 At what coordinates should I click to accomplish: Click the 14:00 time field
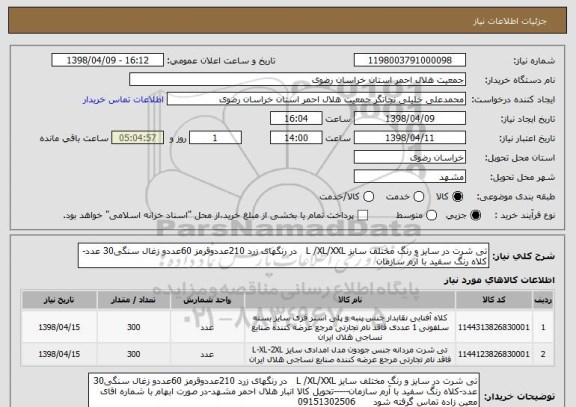(x=296, y=138)
